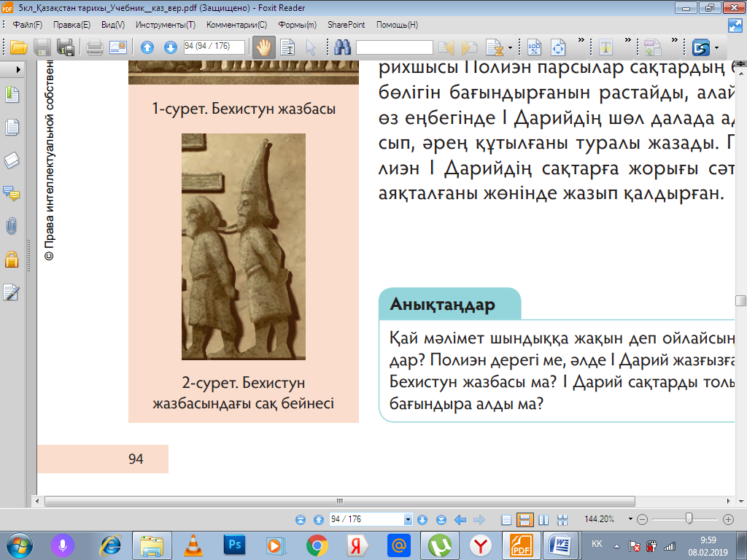The width and height of the screenshot is (747, 560).
Task: Click the toolbar page number field
Action: 214,47
